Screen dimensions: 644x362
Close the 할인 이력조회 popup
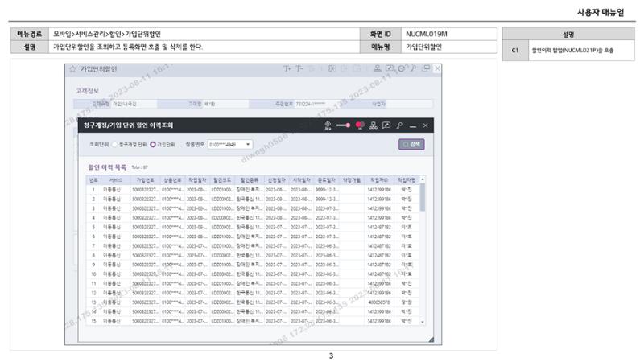[426, 125]
